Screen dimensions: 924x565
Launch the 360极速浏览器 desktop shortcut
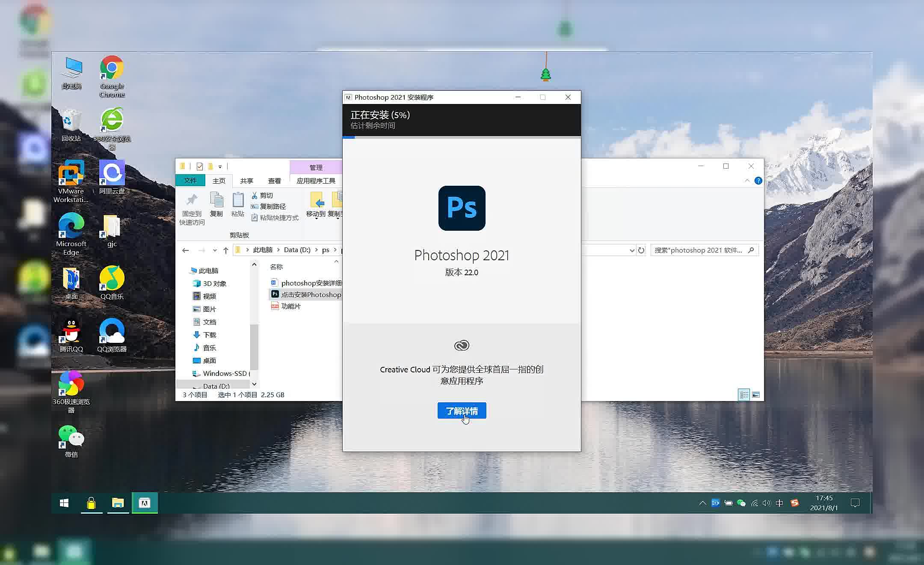[x=71, y=392]
